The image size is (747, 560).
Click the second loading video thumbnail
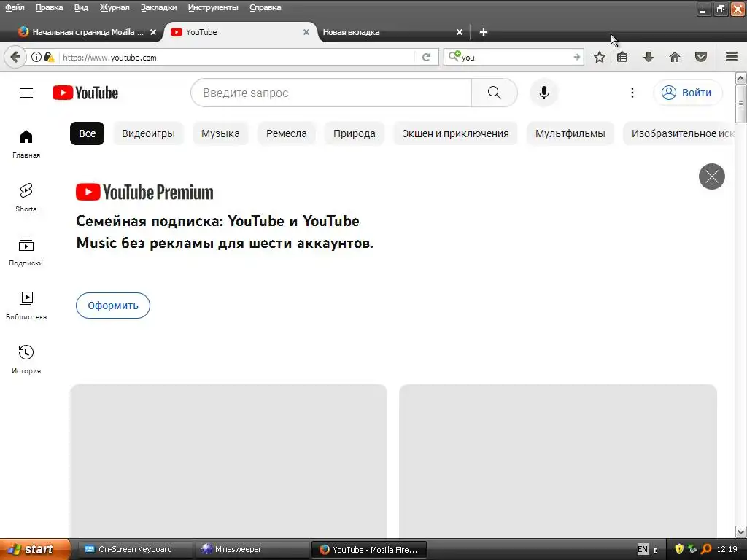pos(558,461)
